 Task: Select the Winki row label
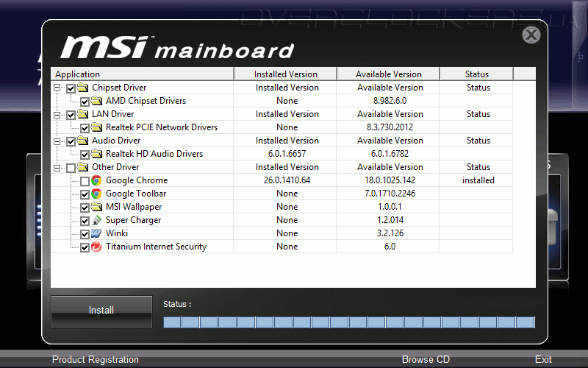(x=117, y=233)
